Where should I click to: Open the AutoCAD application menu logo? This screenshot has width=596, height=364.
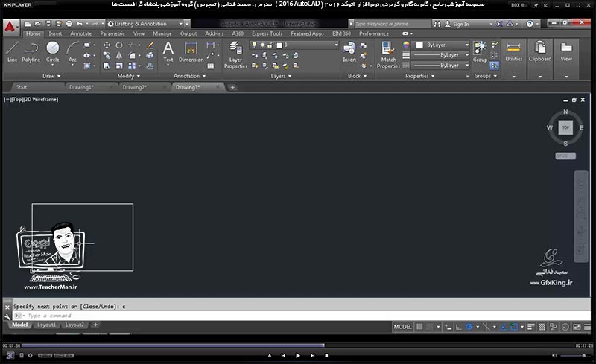[10, 27]
